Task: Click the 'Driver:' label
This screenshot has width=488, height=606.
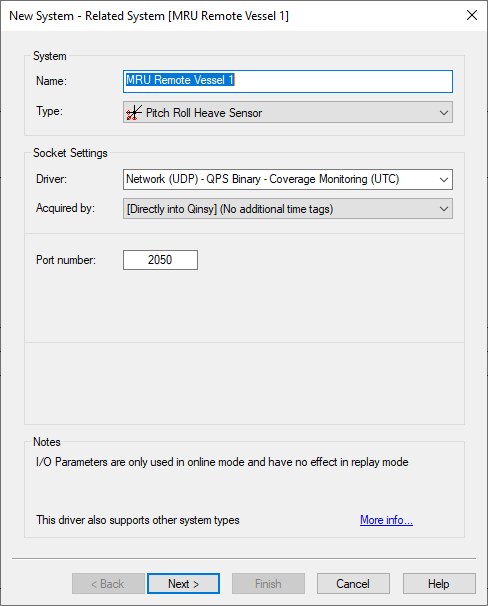Action: [x=51, y=179]
